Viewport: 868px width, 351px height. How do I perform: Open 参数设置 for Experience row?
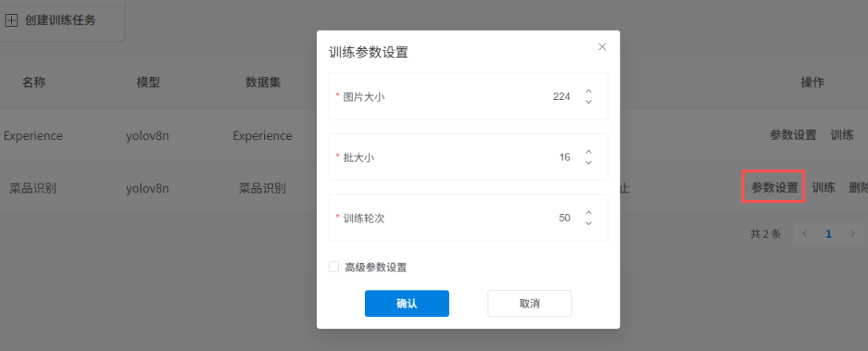point(793,135)
